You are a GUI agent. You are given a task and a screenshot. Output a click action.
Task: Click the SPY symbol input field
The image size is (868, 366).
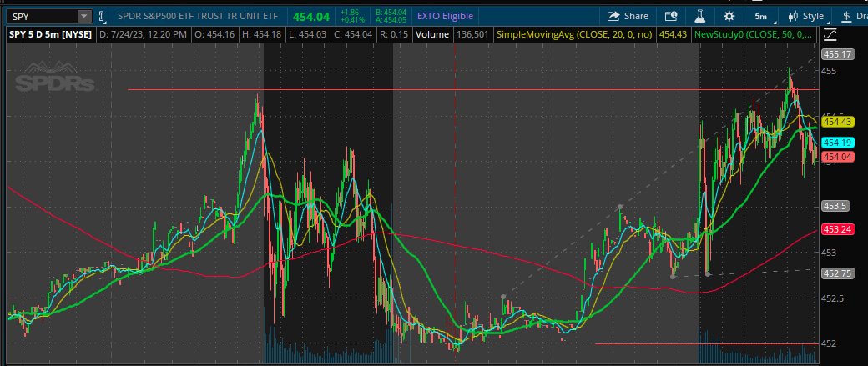coord(43,17)
